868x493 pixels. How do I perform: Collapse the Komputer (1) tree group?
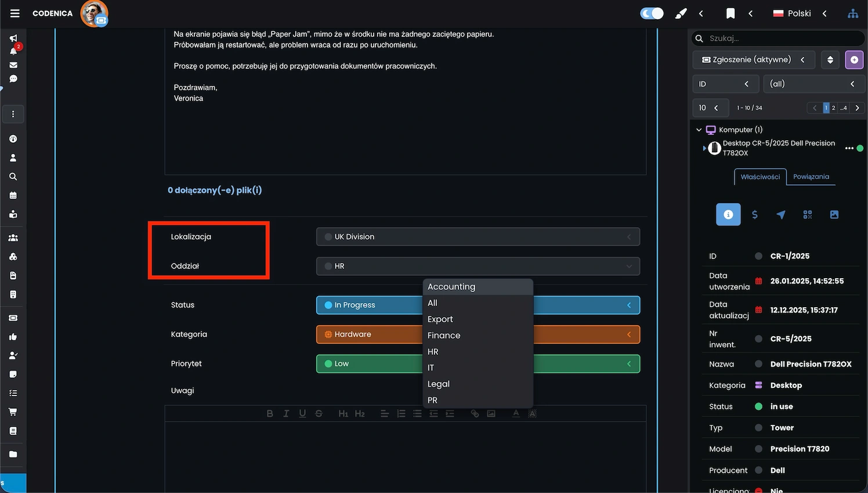tap(699, 129)
